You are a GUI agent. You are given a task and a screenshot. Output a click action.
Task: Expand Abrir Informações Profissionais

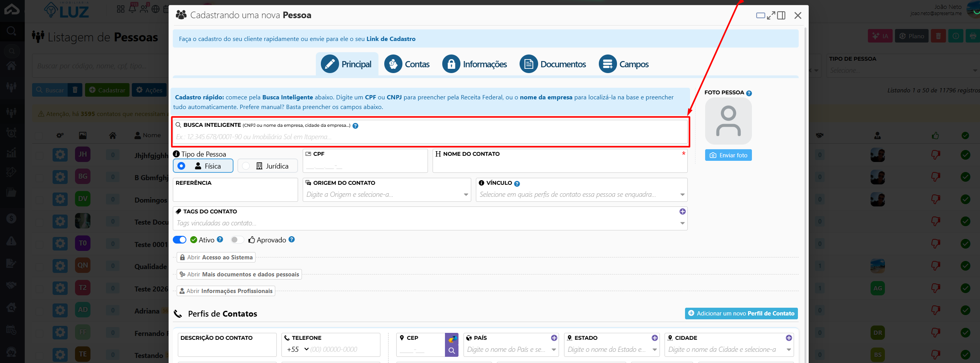point(226,291)
